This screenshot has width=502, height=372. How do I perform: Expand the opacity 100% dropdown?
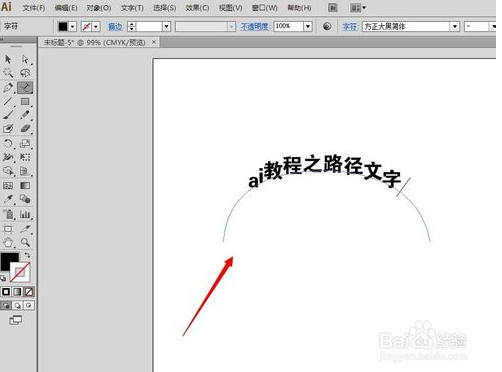point(308,26)
